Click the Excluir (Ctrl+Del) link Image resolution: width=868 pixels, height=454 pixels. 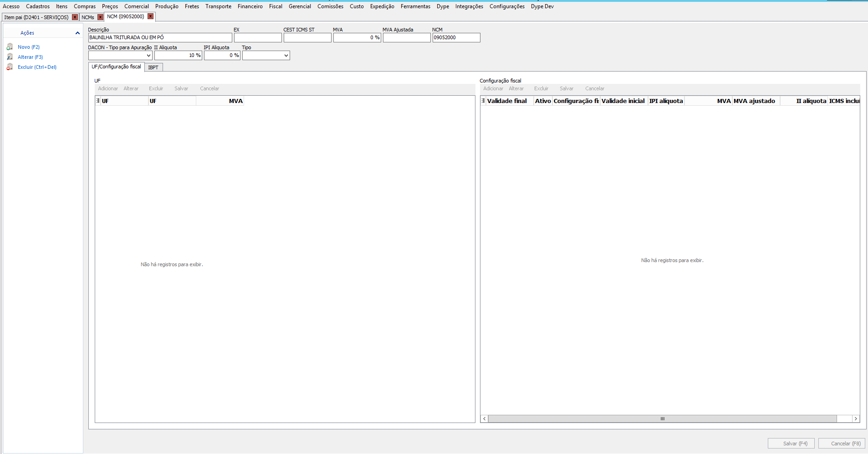(x=37, y=67)
